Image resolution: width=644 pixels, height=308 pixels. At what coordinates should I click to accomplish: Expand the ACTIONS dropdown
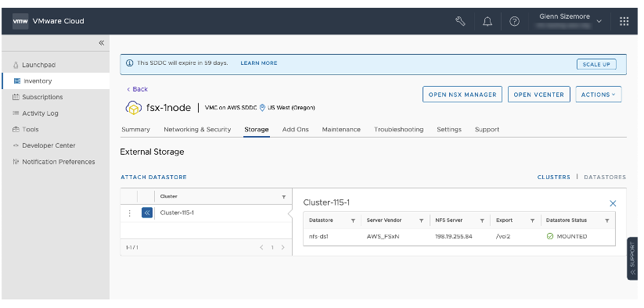(x=599, y=95)
